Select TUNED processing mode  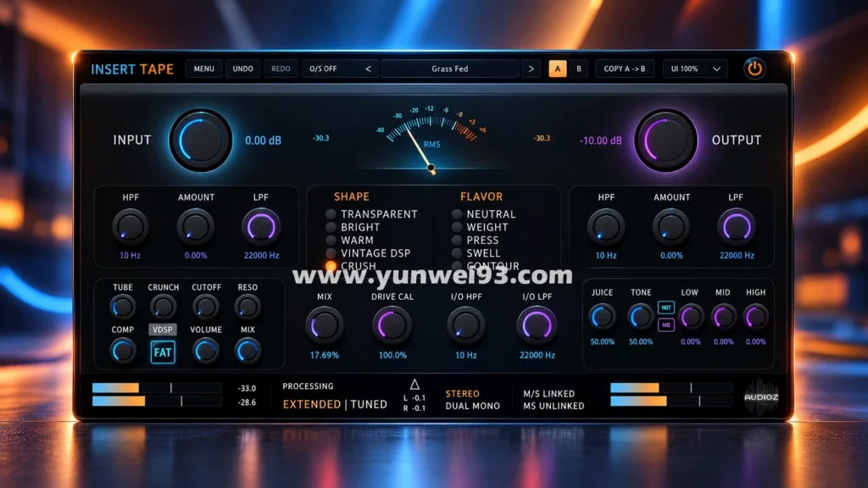click(370, 404)
